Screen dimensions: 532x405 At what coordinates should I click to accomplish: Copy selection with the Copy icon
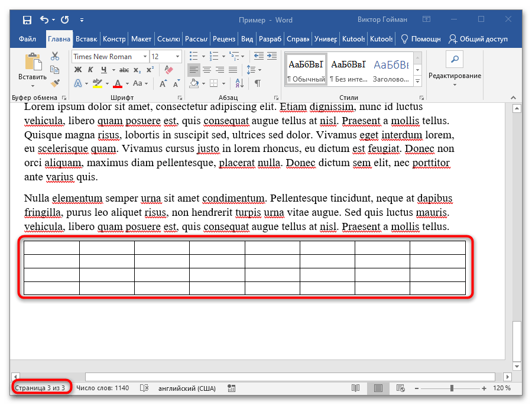pos(54,70)
